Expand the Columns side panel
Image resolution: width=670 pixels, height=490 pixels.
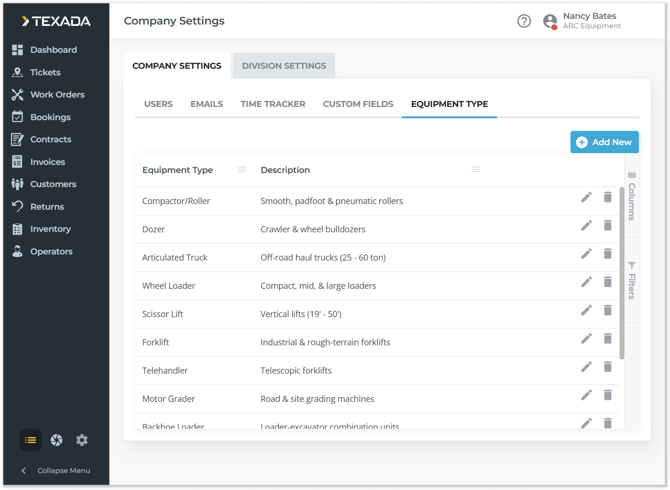pyautogui.click(x=631, y=196)
